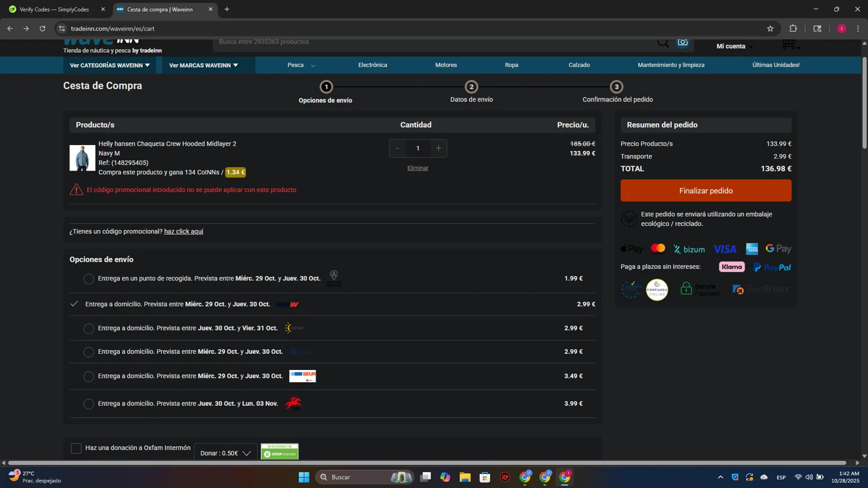The width and height of the screenshot is (868, 488).
Task: Open Mantenimiento y limpieza category
Action: pos(671,65)
